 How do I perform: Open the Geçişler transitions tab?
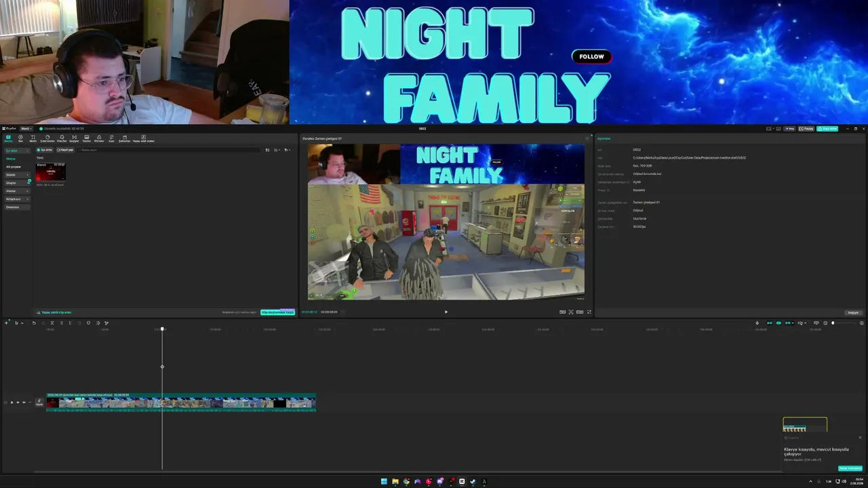click(x=74, y=138)
